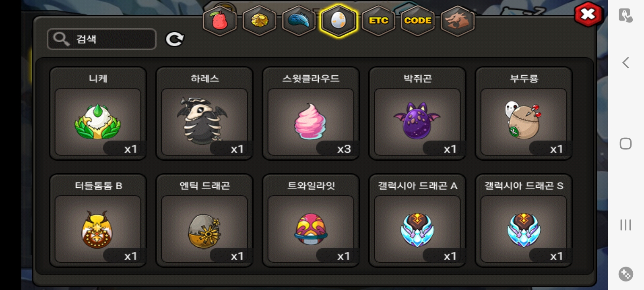The height and width of the screenshot is (290, 644).
Task: Select the 하레스 skeleton egg
Action: pos(204,114)
